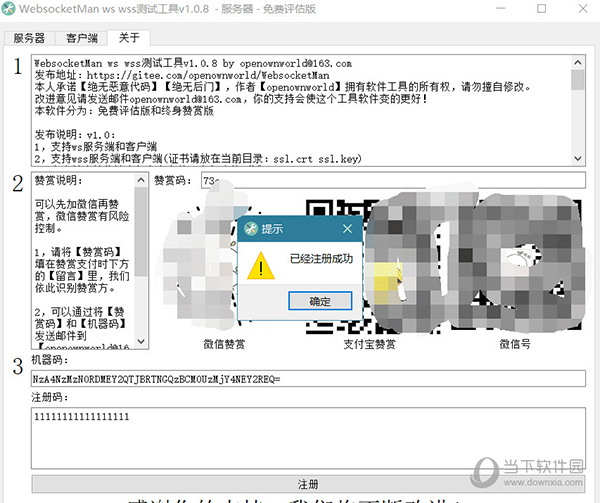
Task: Select the 关于 tab
Action: click(129, 37)
